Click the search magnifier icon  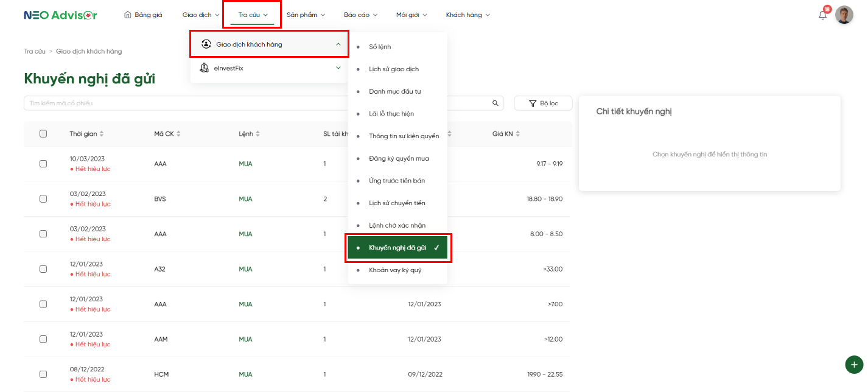(495, 103)
